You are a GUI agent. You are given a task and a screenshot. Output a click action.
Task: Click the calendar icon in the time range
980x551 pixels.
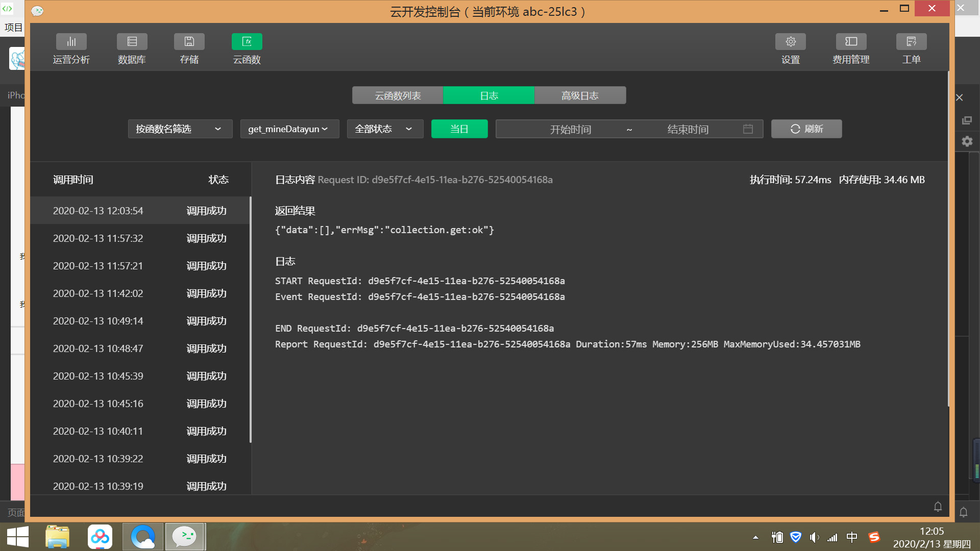(748, 129)
